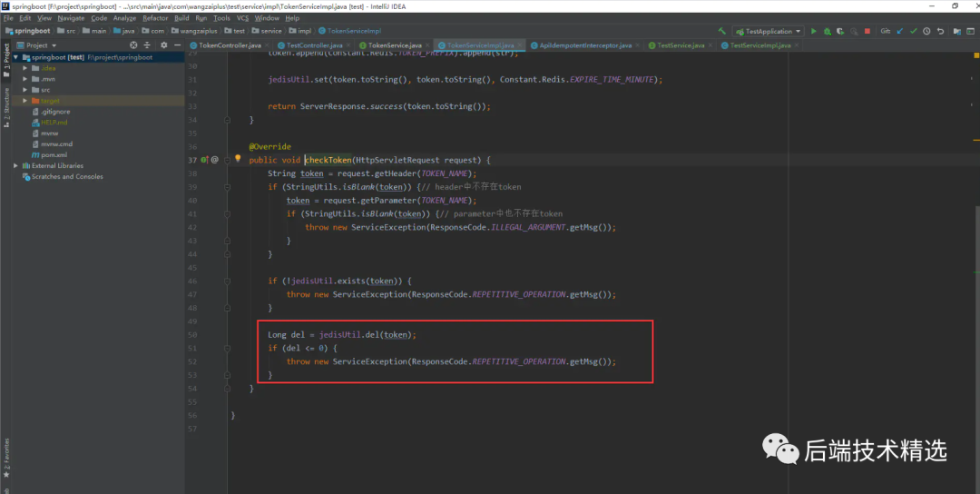Open the Navigate menu

click(x=71, y=18)
